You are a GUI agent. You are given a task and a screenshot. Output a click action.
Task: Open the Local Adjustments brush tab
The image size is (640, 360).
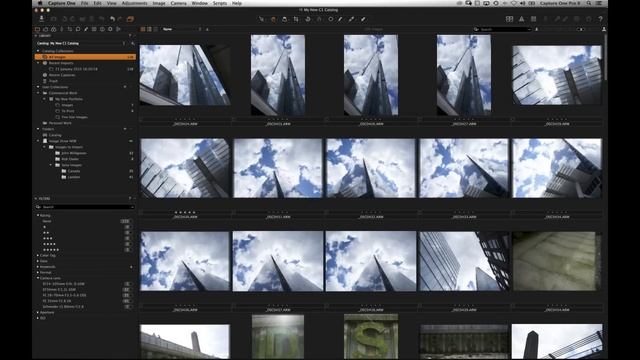[86, 29]
